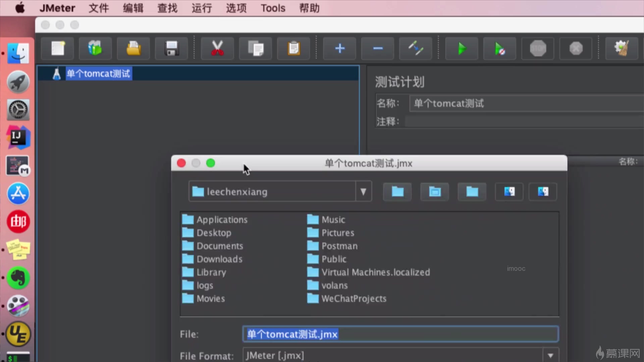
Task: Select the WeChatProjects folder
Action: (354, 299)
